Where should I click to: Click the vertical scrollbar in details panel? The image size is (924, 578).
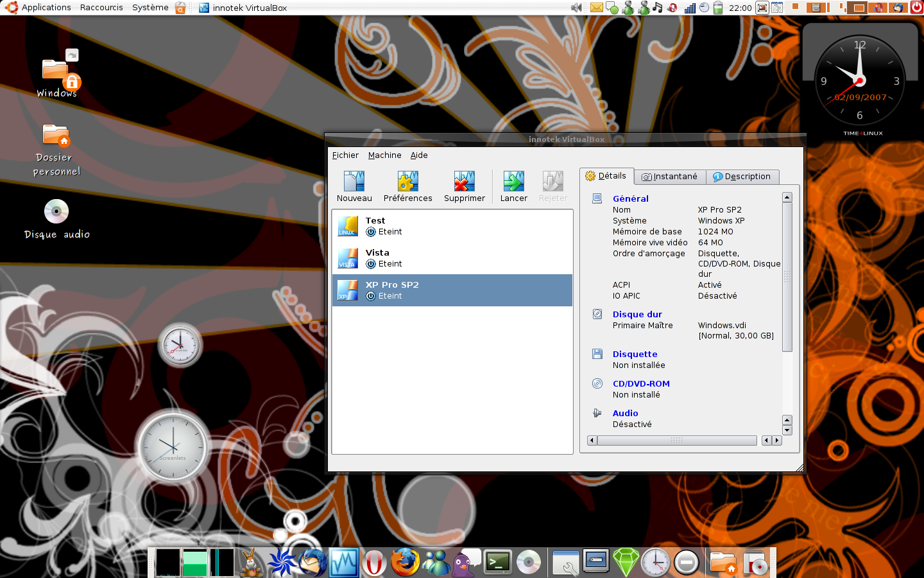click(x=787, y=276)
